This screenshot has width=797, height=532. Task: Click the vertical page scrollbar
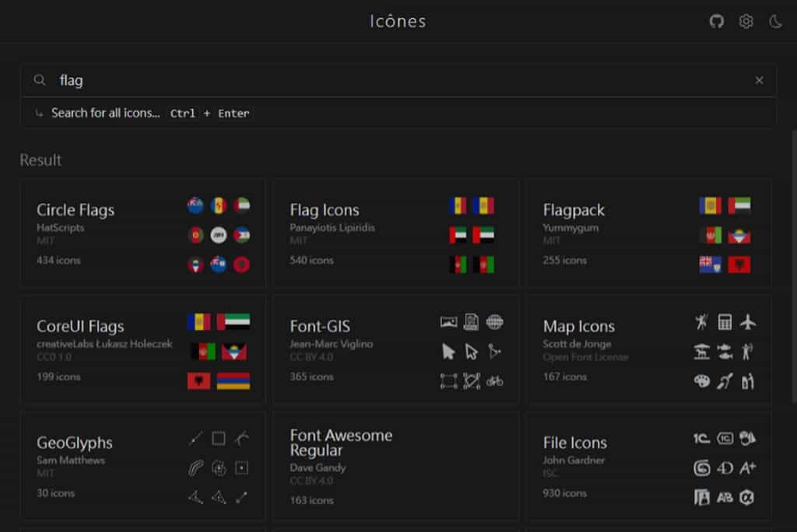[x=794, y=267]
